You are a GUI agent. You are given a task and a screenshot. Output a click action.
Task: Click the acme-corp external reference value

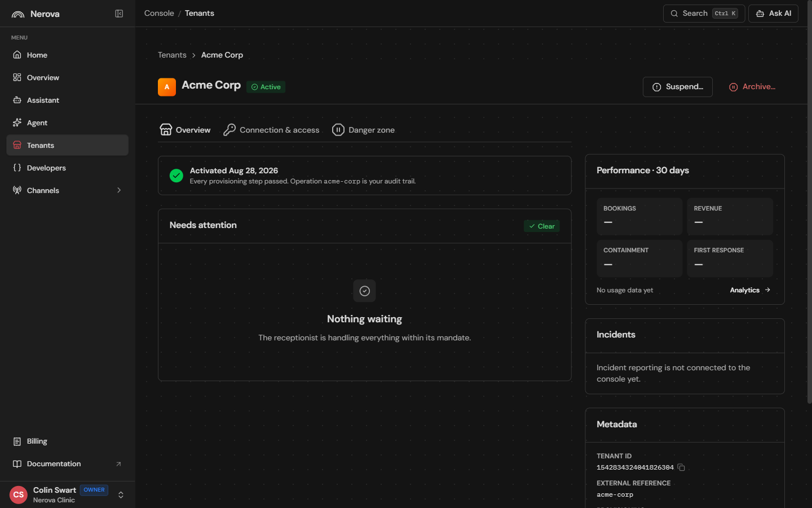coord(615,494)
